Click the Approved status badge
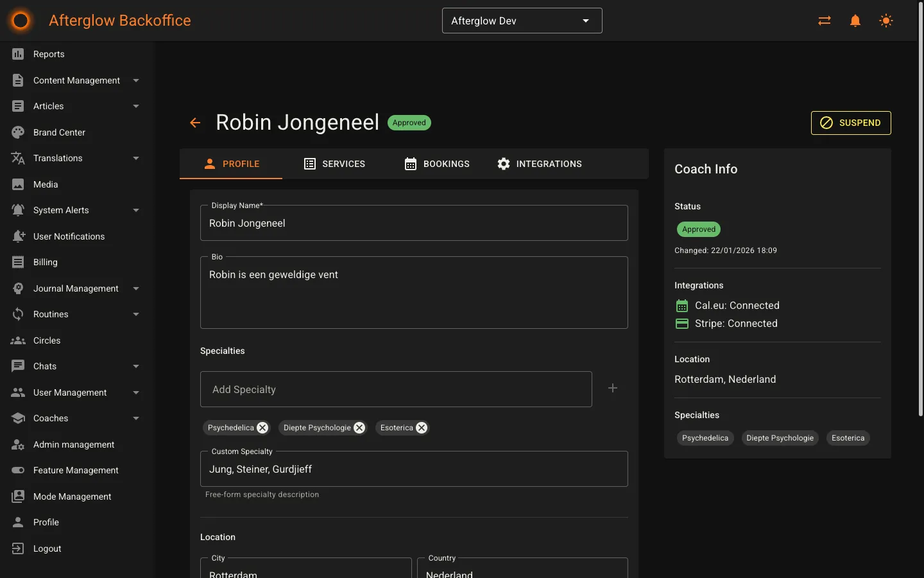 tap(409, 123)
